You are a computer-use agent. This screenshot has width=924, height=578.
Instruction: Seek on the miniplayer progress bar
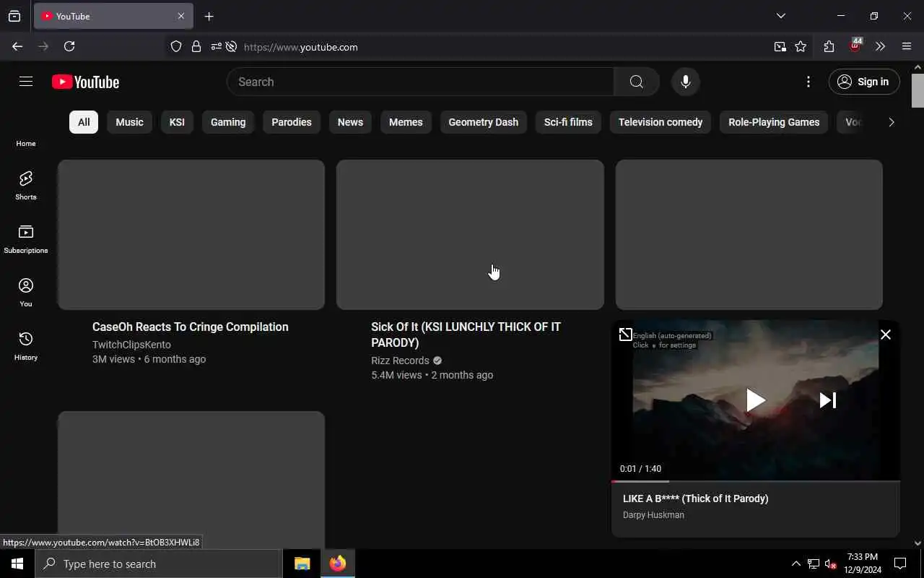[x=756, y=481]
